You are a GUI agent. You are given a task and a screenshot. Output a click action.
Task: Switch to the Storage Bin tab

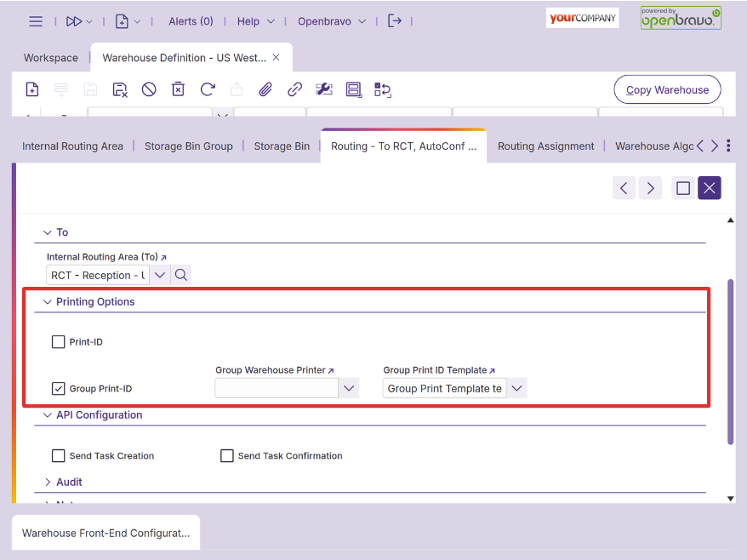point(282,146)
